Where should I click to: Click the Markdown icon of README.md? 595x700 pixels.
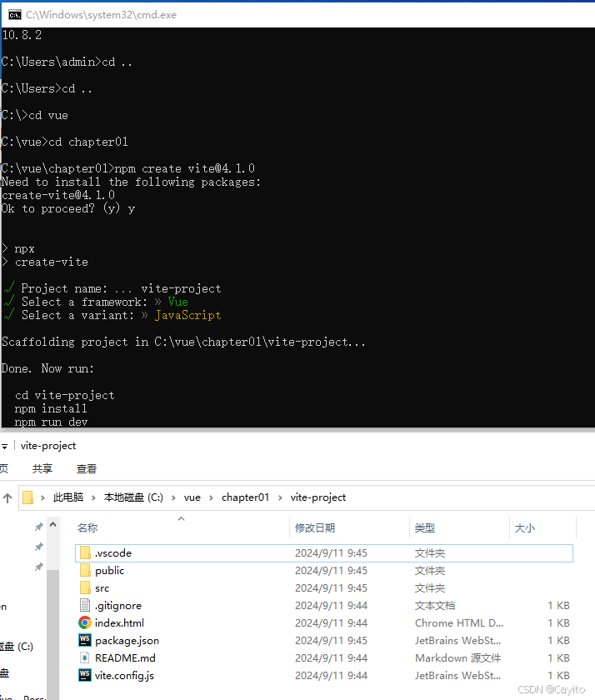point(85,658)
